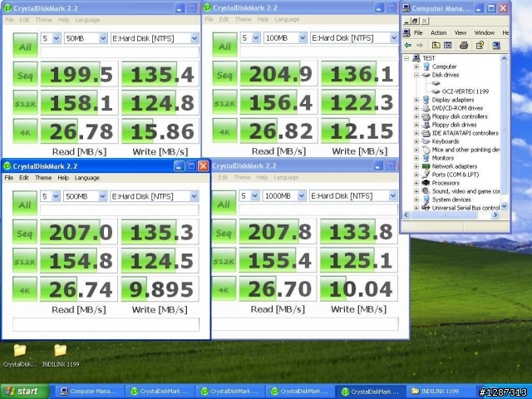Open the Properties help icon in Computer Management toolbar
The image size is (532, 399).
click(480, 45)
